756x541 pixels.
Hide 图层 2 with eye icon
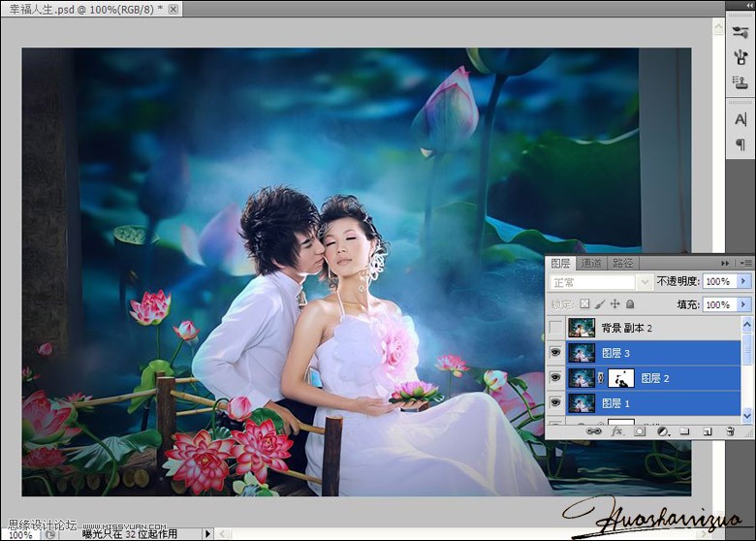tap(555, 377)
